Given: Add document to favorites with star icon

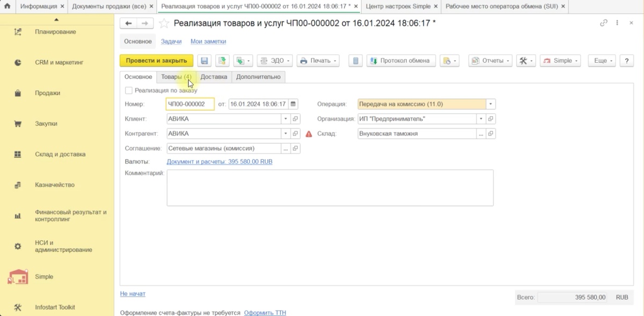Looking at the screenshot, I should (164, 23).
